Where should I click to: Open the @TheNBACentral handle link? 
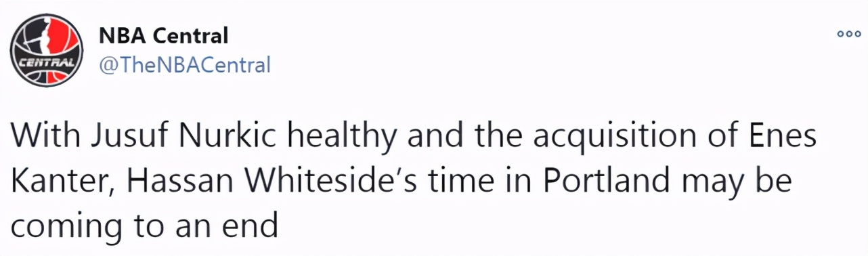[x=185, y=65]
